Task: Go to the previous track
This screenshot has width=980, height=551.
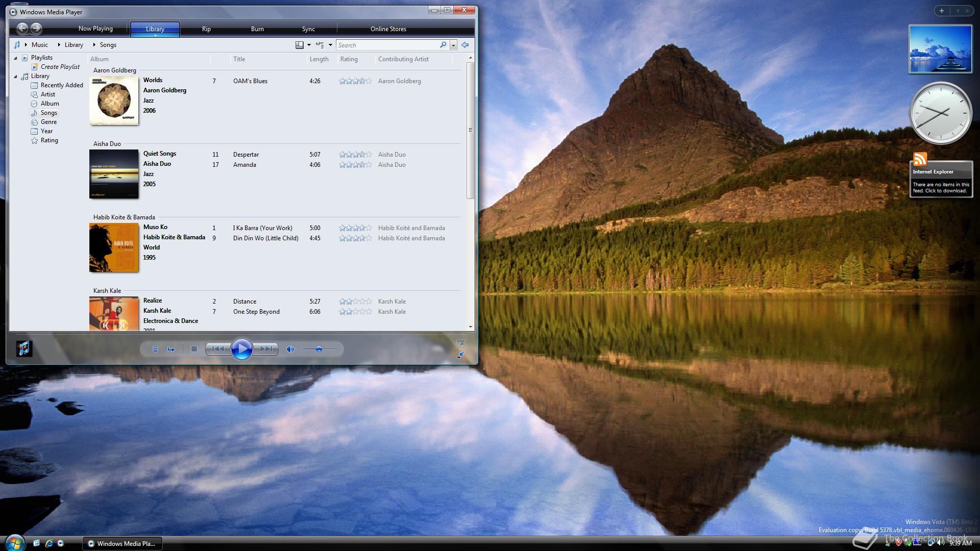Action: point(218,349)
